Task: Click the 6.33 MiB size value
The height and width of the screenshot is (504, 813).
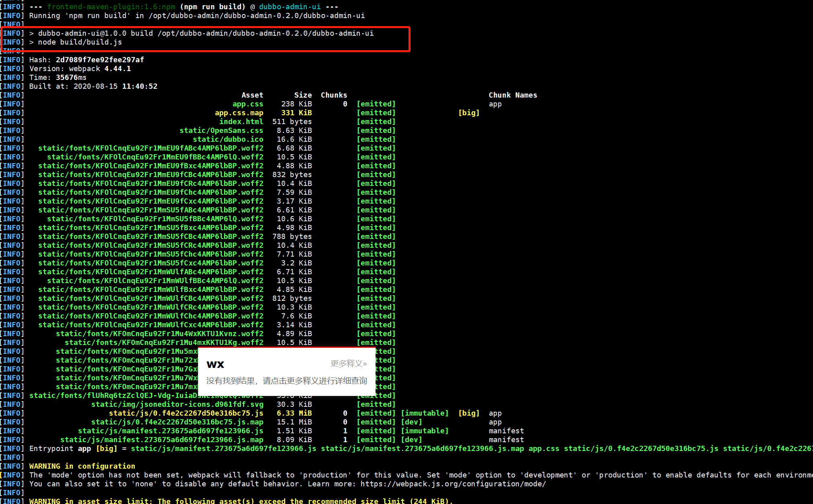Action: tap(294, 413)
